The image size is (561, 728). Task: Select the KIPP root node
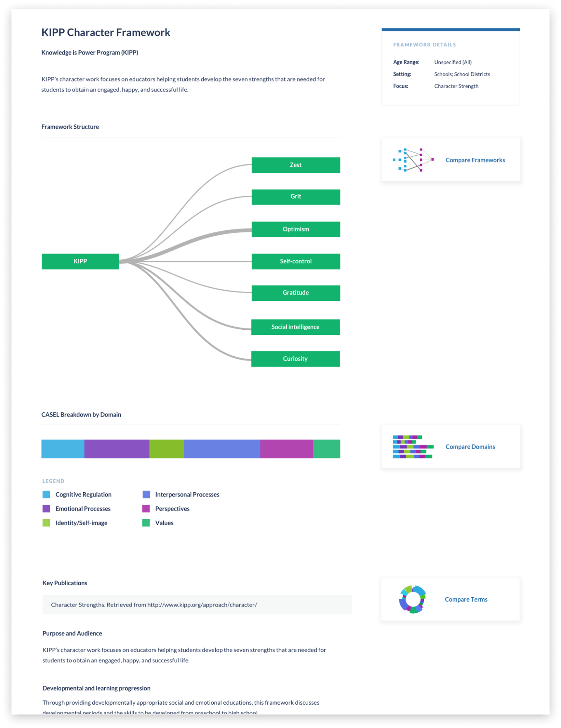click(x=80, y=261)
